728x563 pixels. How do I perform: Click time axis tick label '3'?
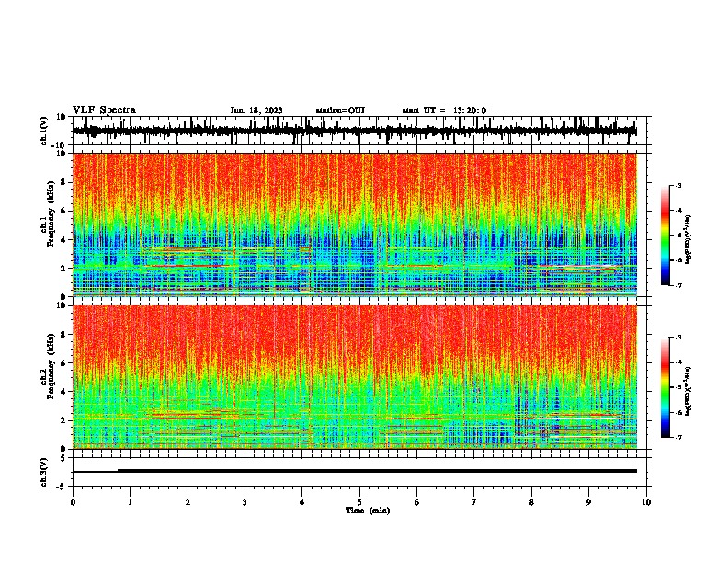245,502
